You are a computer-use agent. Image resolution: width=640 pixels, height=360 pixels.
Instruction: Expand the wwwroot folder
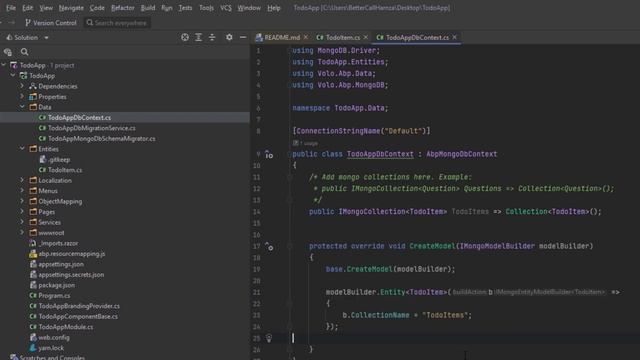[22, 233]
